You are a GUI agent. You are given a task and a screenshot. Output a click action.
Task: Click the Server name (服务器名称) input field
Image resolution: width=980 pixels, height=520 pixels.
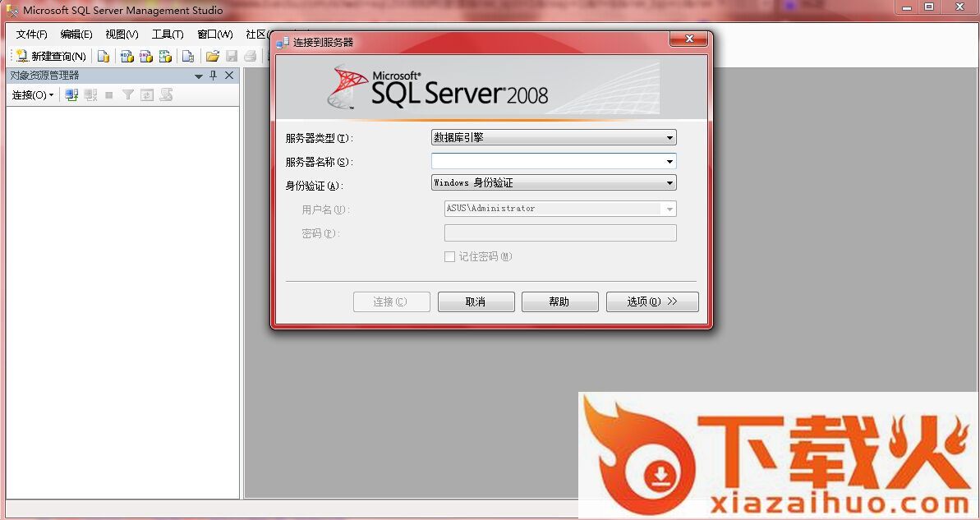tap(548, 161)
